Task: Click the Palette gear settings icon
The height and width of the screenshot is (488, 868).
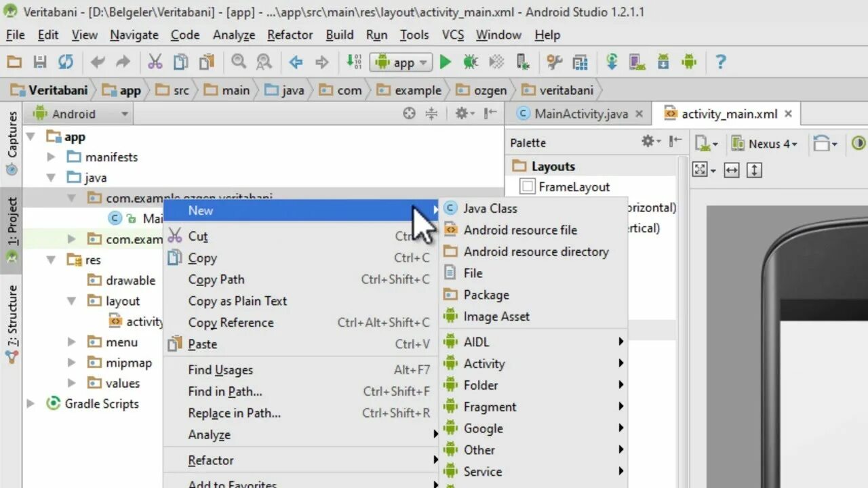Action: tap(646, 142)
